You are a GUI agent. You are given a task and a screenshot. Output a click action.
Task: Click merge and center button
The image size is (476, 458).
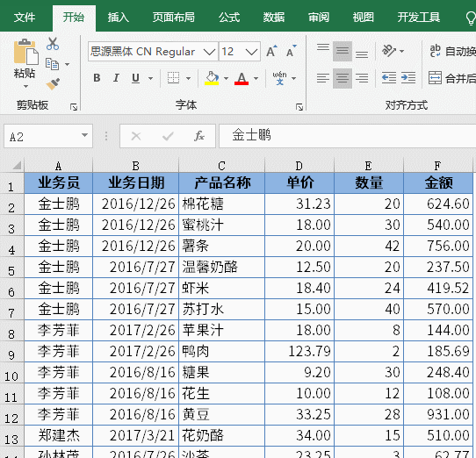pyautogui.click(x=452, y=78)
